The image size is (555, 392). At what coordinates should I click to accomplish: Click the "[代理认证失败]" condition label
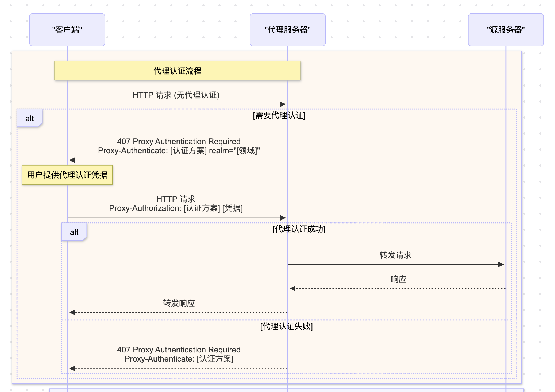pos(286,326)
